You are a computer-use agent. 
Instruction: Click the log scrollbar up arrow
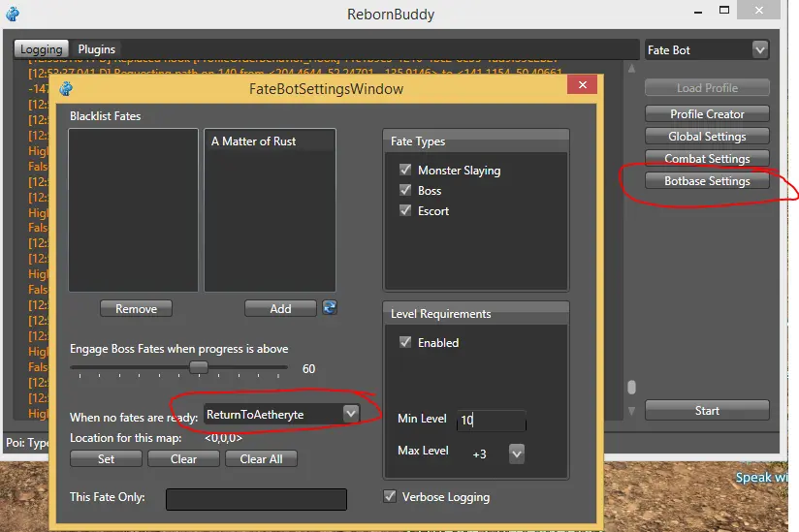[x=631, y=69]
